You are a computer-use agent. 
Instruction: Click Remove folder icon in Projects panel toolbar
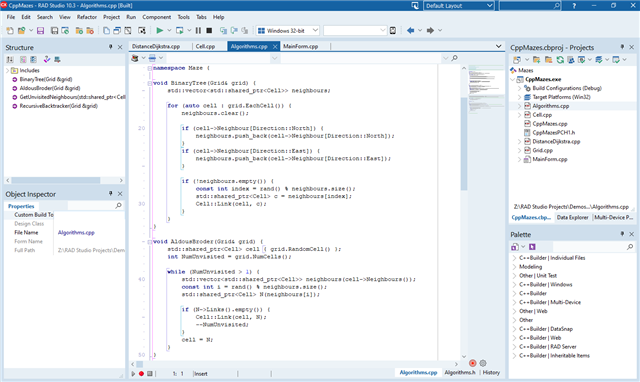click(548, 60)
